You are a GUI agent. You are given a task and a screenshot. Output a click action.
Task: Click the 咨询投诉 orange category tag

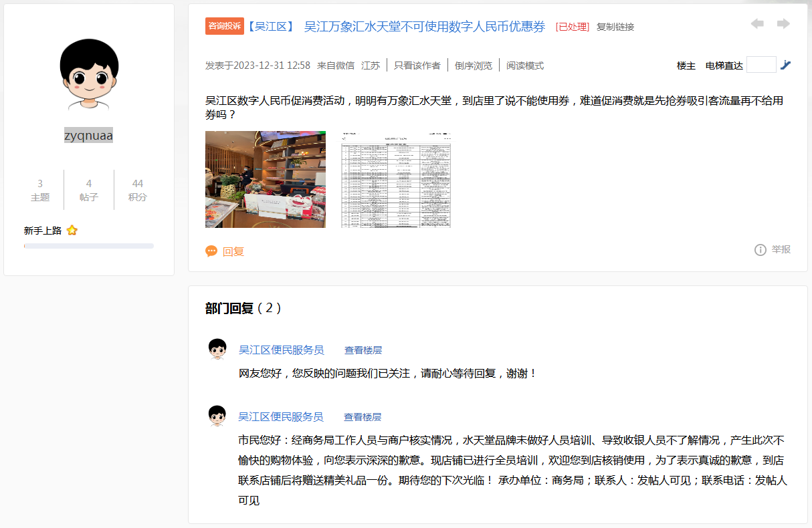click(225, 26)
